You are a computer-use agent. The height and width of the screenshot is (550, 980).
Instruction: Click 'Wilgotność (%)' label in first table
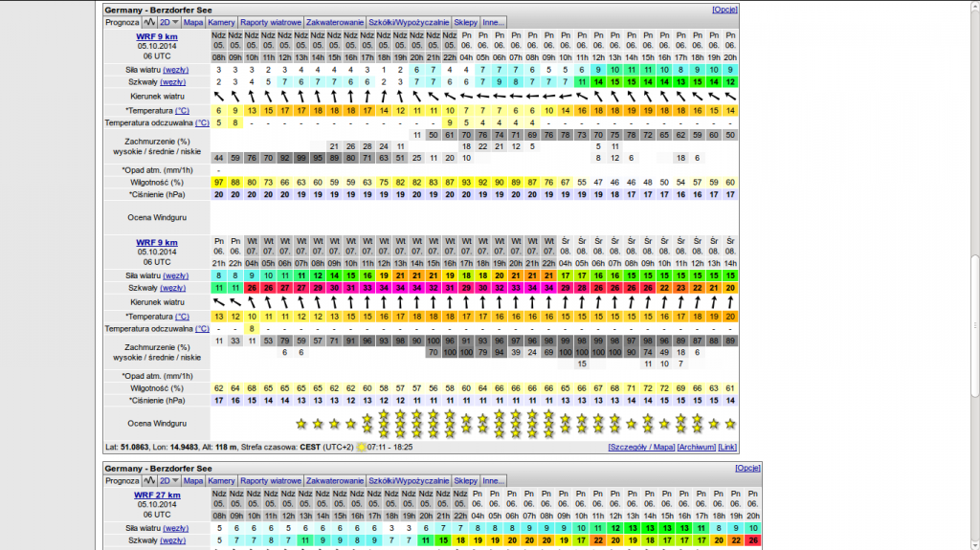(x=157, y=183)
